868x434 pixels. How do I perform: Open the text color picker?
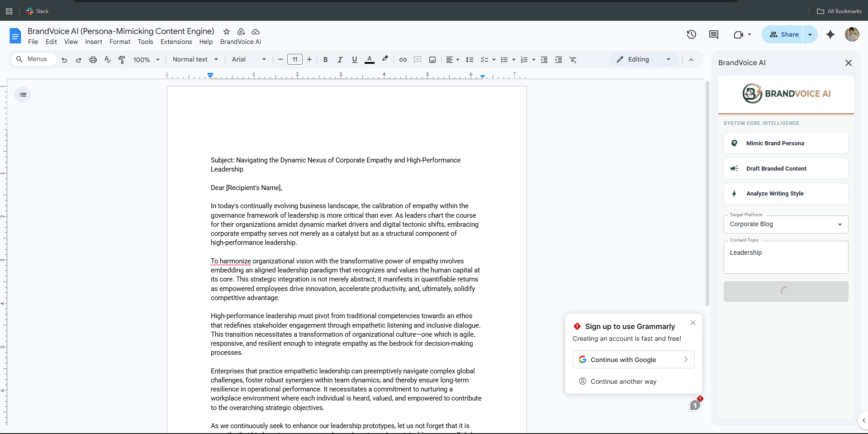point(370,60)
